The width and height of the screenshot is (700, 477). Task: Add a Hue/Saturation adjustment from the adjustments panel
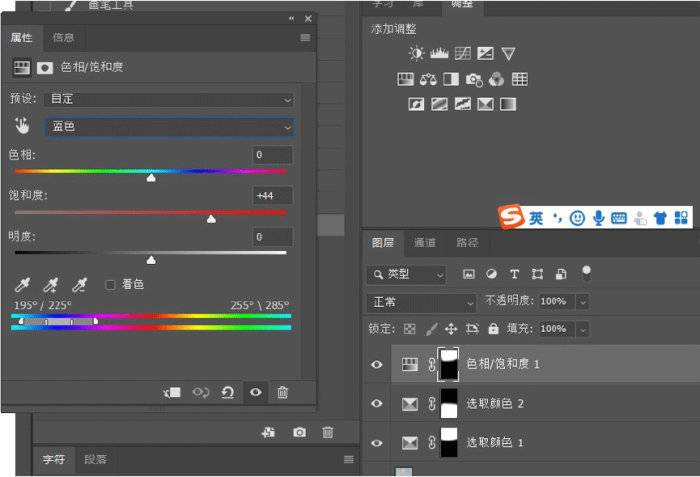(405, 80)
